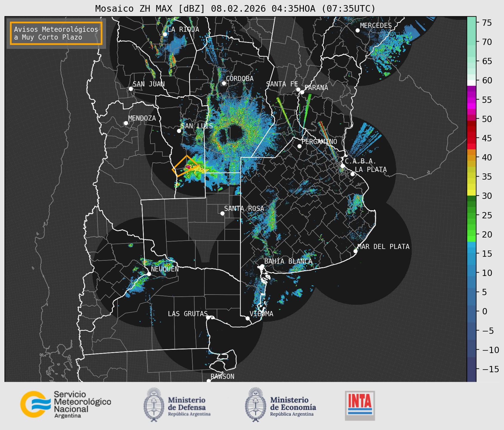The width and height of the screenshot is (504, 430).
Task: Click the 60 dBZ white color band
Action: pos(471,82)
